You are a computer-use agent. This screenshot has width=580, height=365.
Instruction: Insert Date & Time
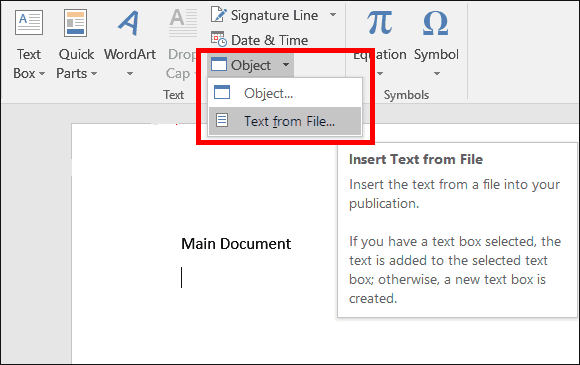[259, 40]
